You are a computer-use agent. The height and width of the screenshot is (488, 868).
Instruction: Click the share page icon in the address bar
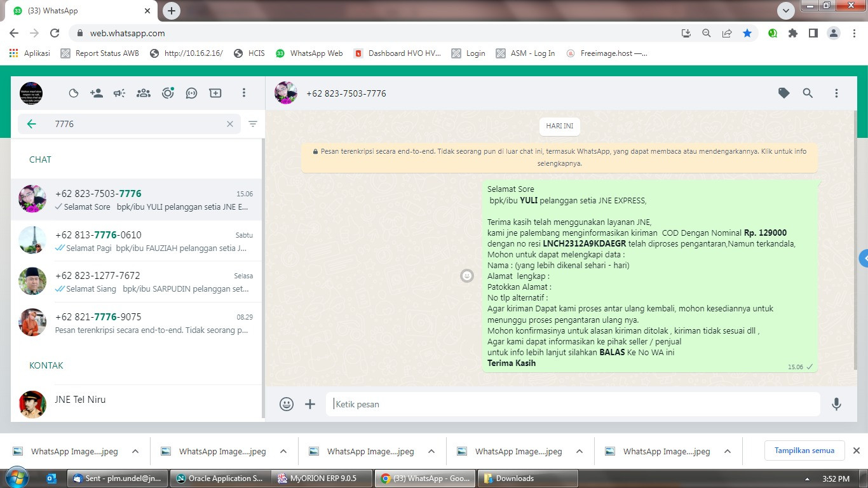[x=727, y=33]
